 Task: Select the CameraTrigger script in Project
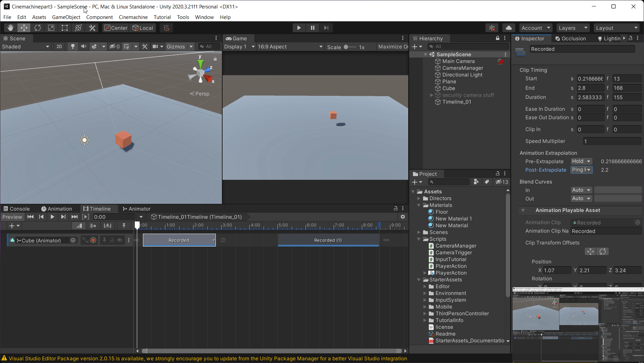(454, 253)
